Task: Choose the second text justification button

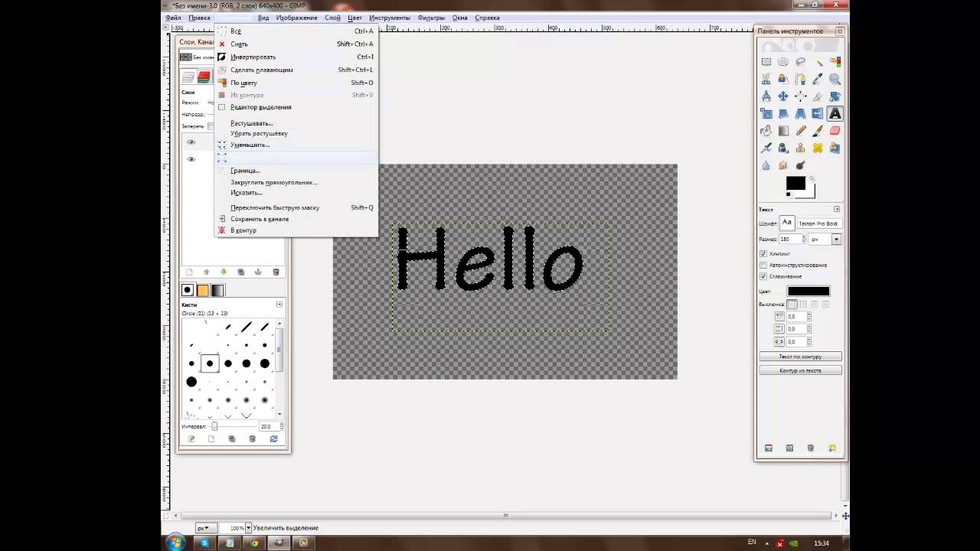Action: [803, 304]
